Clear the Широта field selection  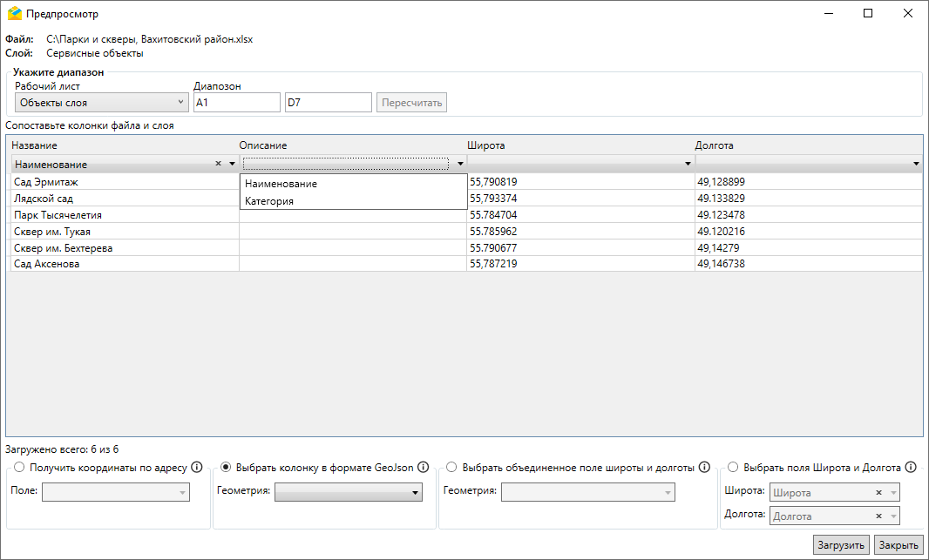[878, 493]
